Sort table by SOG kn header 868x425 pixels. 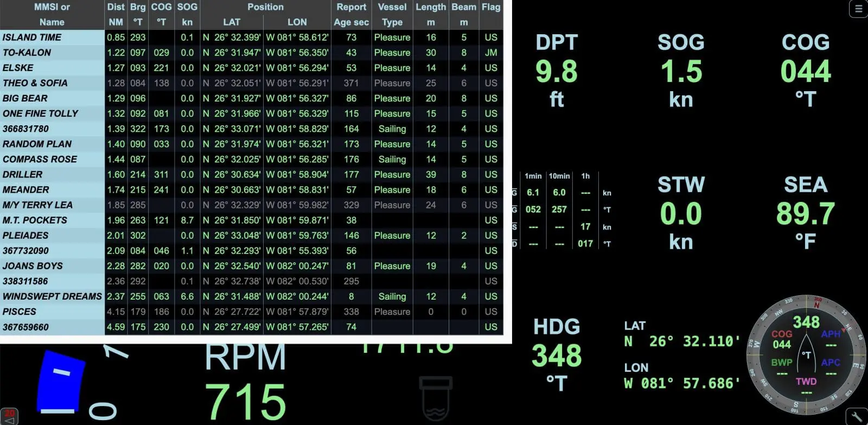click(187, 15)
